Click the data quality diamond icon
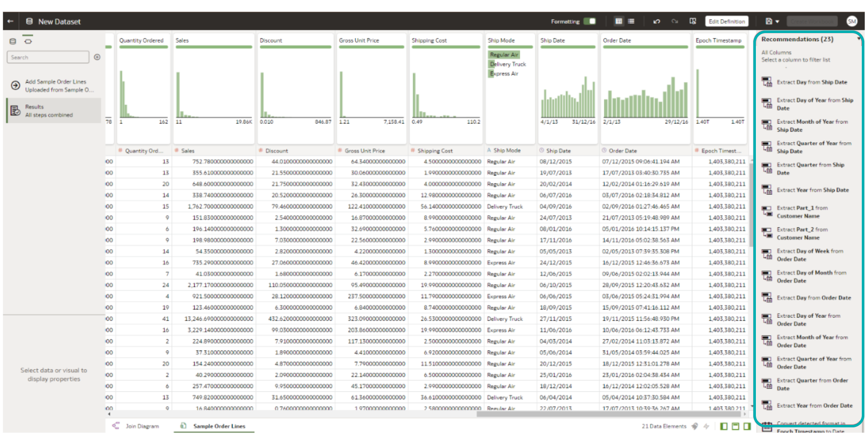 coord(695,426)
